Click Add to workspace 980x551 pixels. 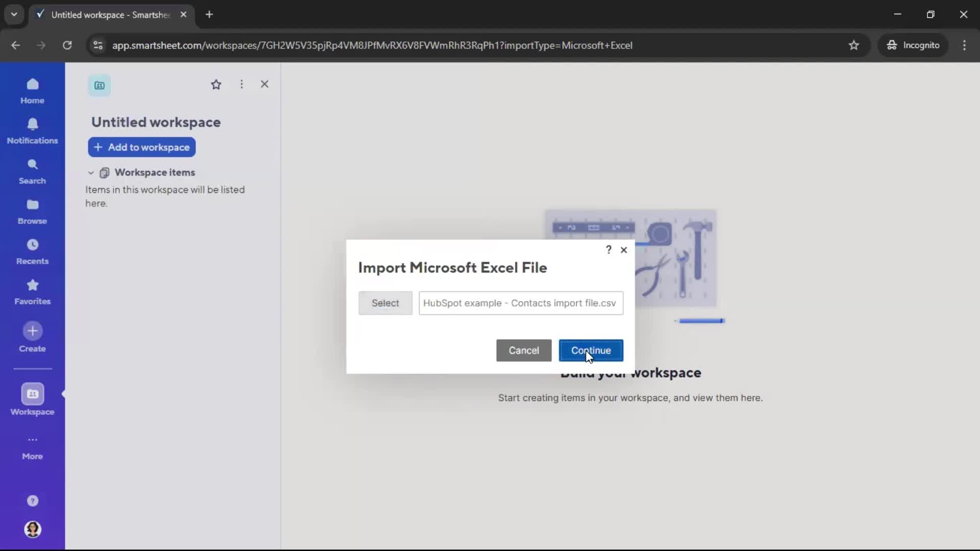141,147
